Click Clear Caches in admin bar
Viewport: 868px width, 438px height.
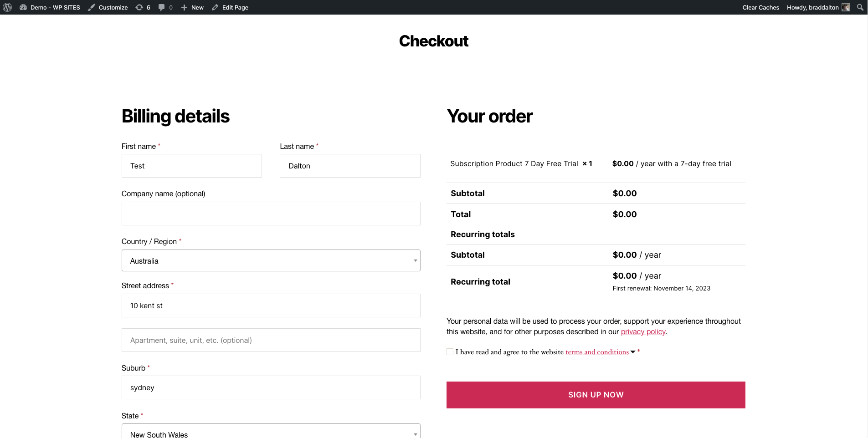point(760,7)
